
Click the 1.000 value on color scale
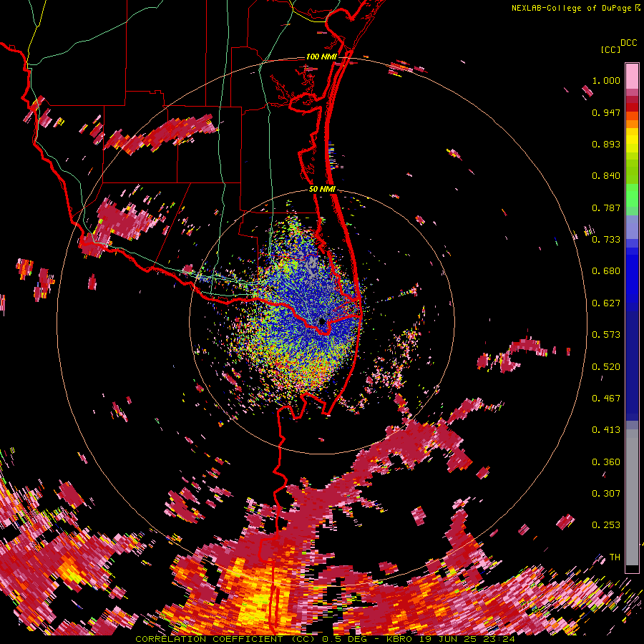(606, 80)
